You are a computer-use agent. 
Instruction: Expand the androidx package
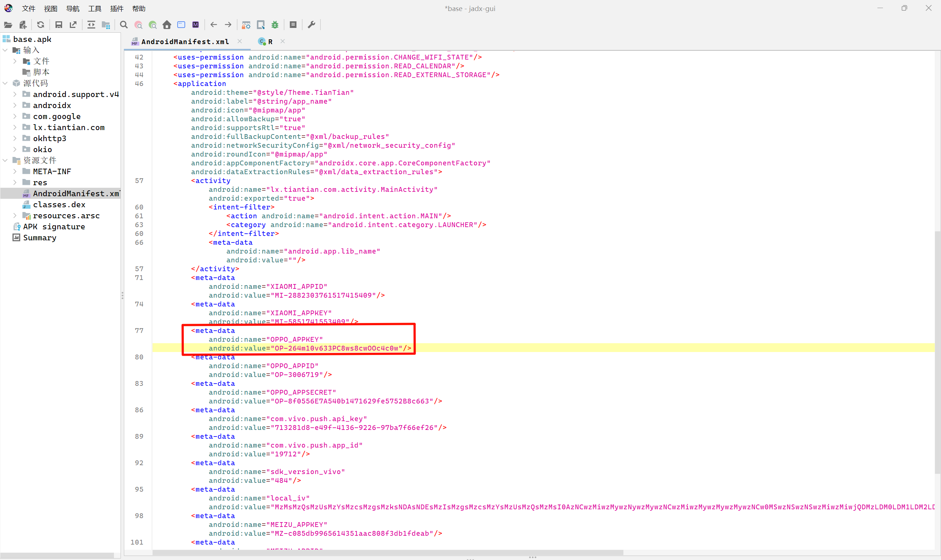[15, 105]
